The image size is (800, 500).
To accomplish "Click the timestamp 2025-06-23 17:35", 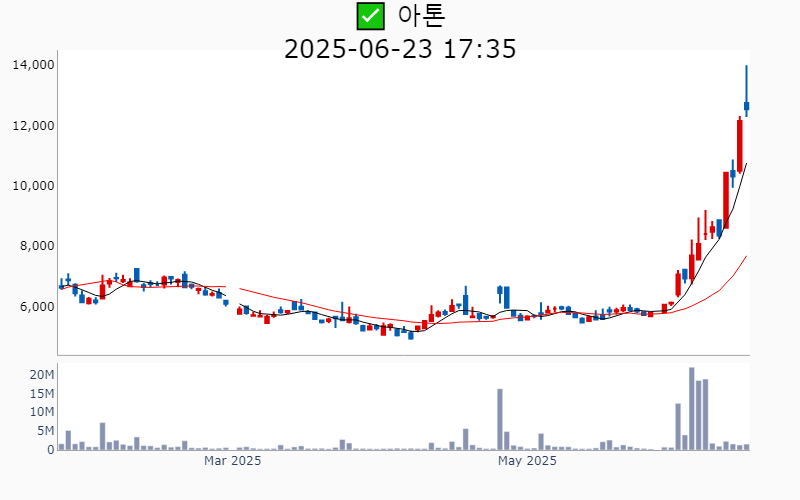I will (400, 49).
